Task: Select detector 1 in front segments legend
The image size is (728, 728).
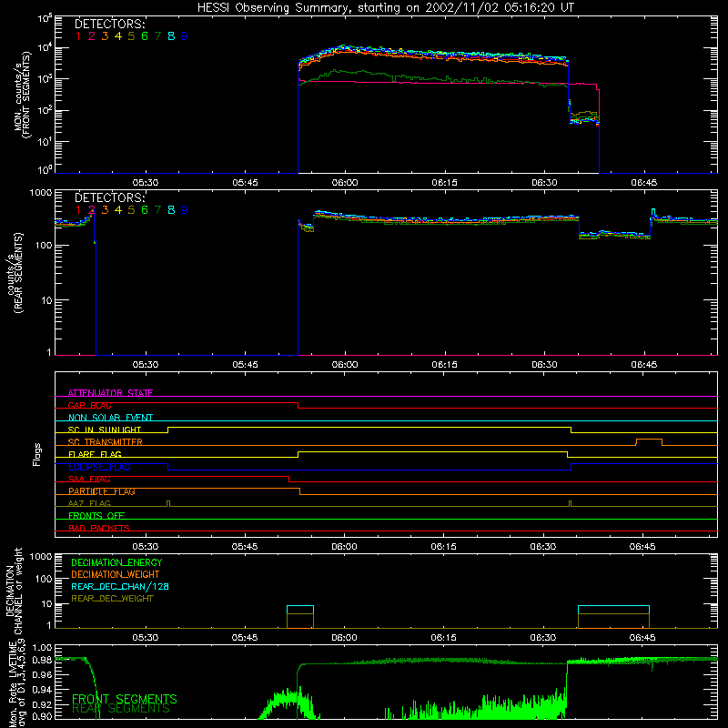Action: (78, 36)
